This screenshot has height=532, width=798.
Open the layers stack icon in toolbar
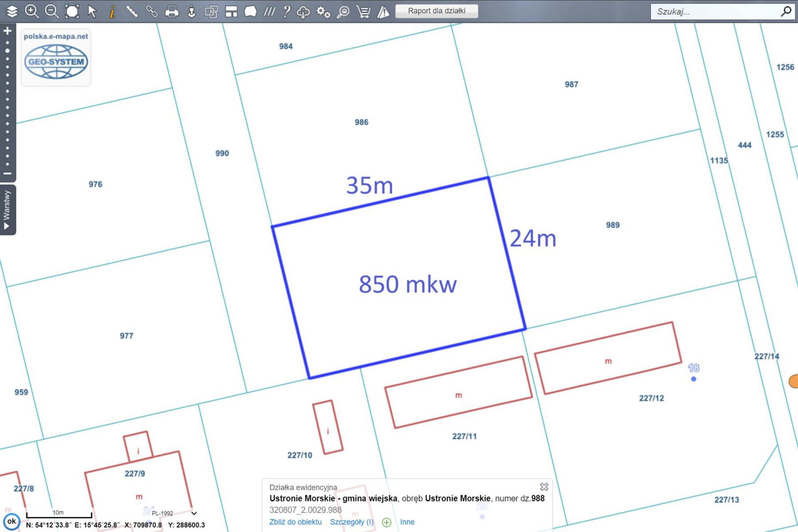(12, 11)
